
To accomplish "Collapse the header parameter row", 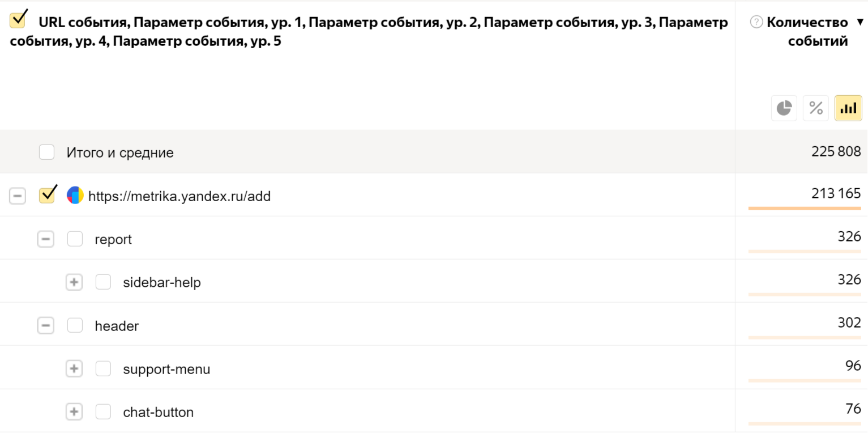I will (46, 326).
